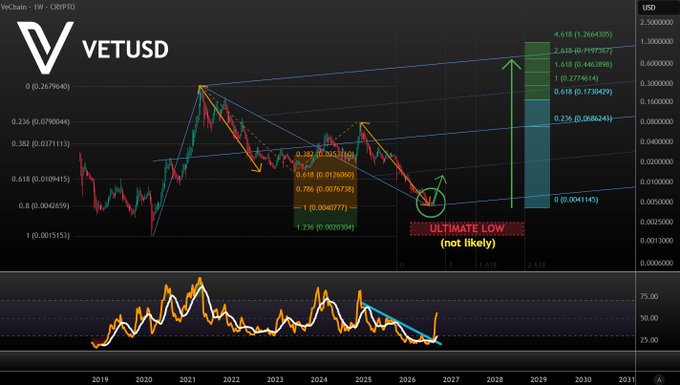Click indicator scale value 50.00
The height and width of the screenshot is (385, 680).
[x=649, y=318]
